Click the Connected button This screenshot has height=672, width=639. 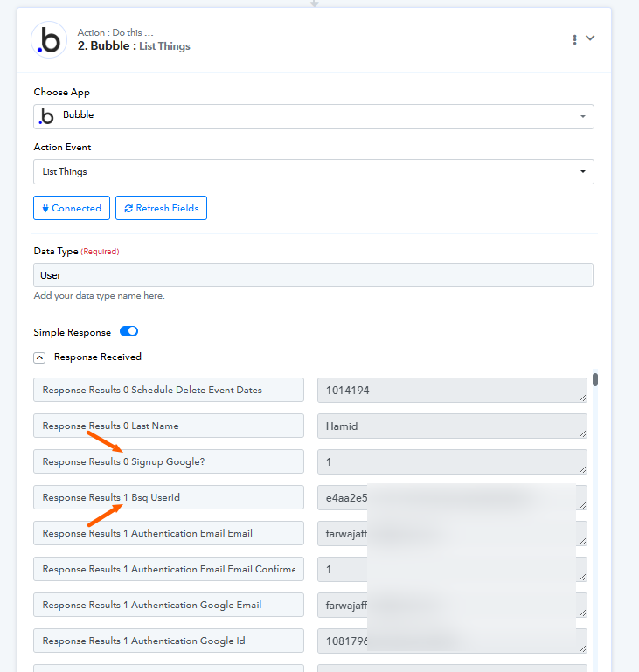[72, 208]
